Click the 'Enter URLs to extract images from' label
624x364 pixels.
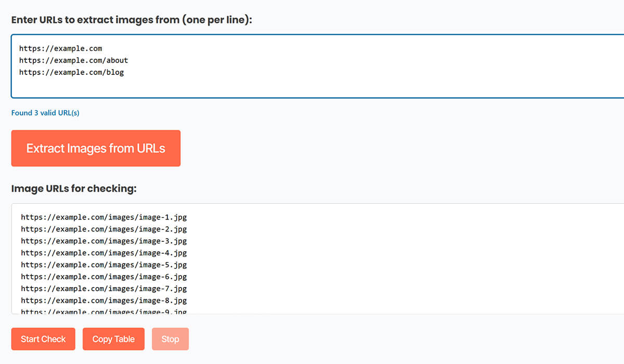coord(131,20)
